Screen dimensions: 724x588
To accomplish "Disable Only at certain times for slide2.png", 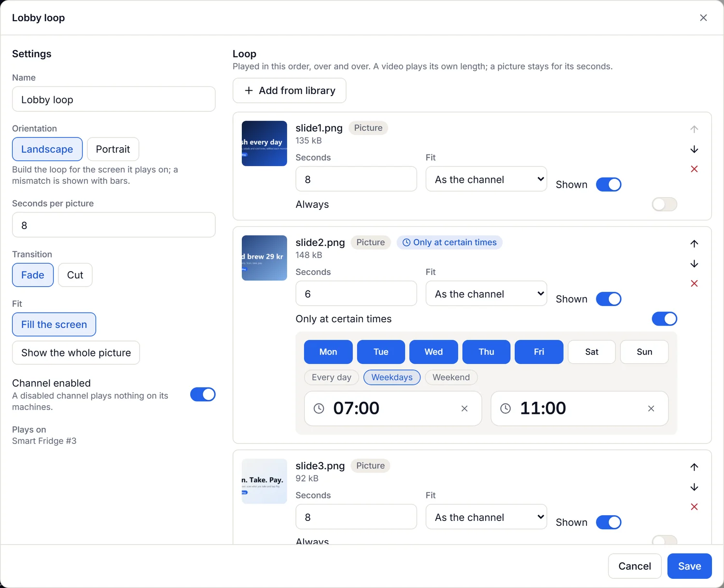I will [665, 319].
